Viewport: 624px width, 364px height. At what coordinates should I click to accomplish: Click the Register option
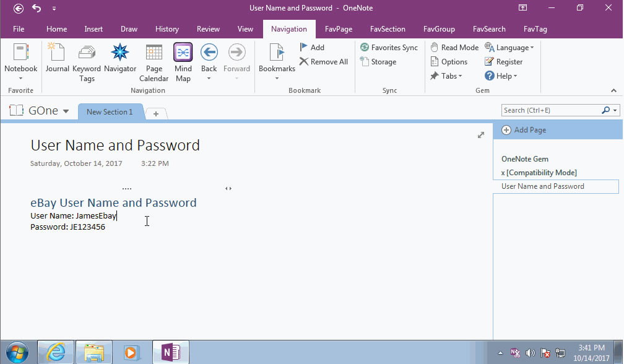(x=504, y=61)
